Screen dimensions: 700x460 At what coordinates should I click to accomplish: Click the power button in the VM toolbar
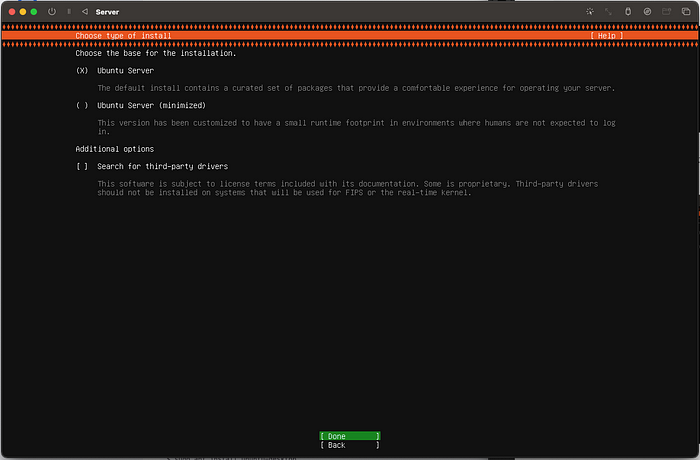click(x=52, y=12)
